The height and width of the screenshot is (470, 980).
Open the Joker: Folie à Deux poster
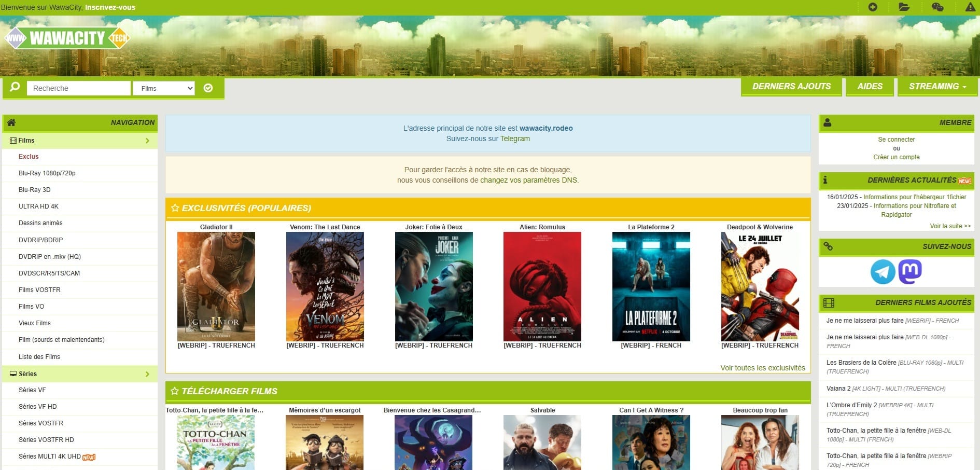[434, 286]
